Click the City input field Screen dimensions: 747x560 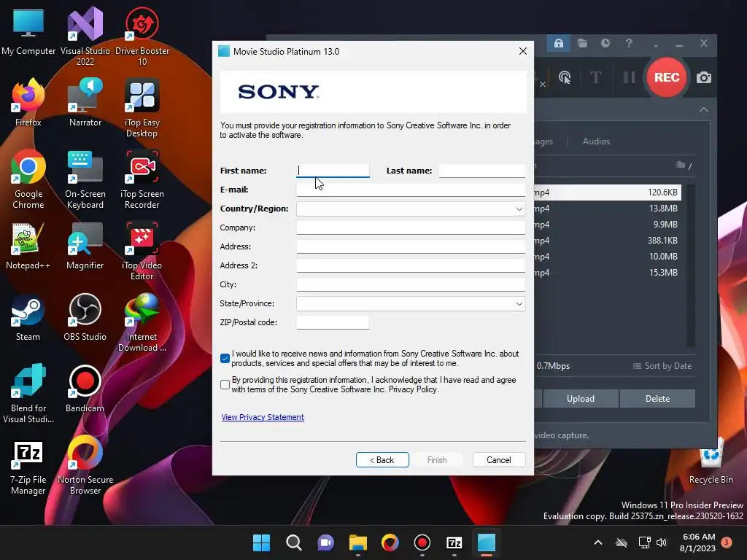(x=411, y=285)
